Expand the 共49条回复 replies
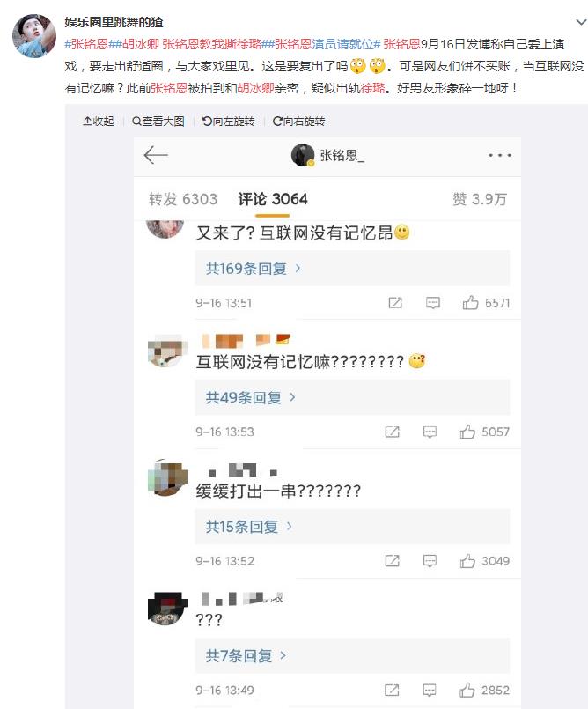 pos(250,397)
